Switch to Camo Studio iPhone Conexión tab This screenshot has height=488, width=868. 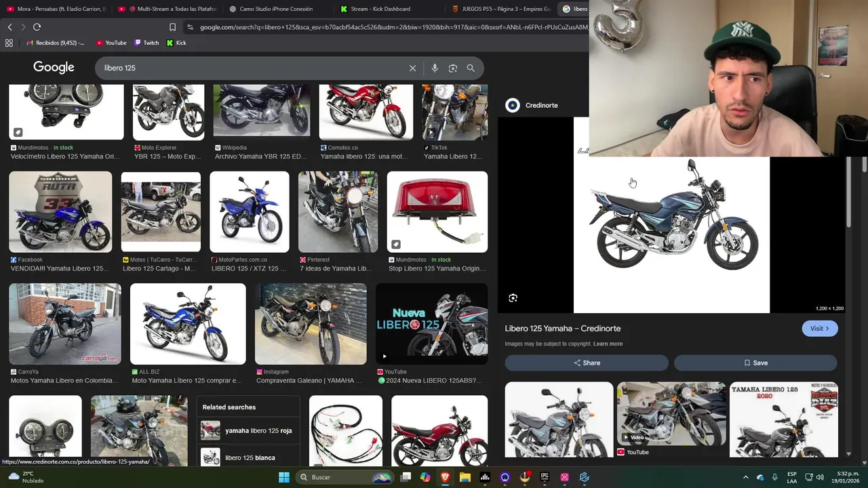[278, 9]
